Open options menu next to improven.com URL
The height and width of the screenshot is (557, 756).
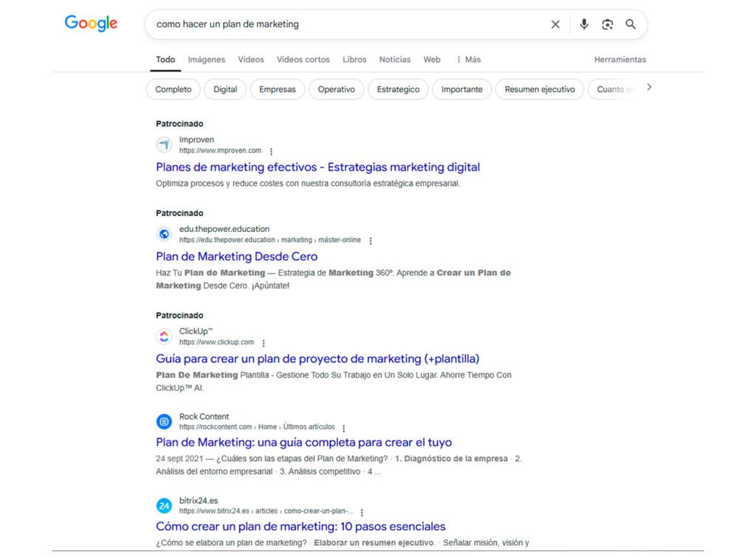[x=271, y=151]
